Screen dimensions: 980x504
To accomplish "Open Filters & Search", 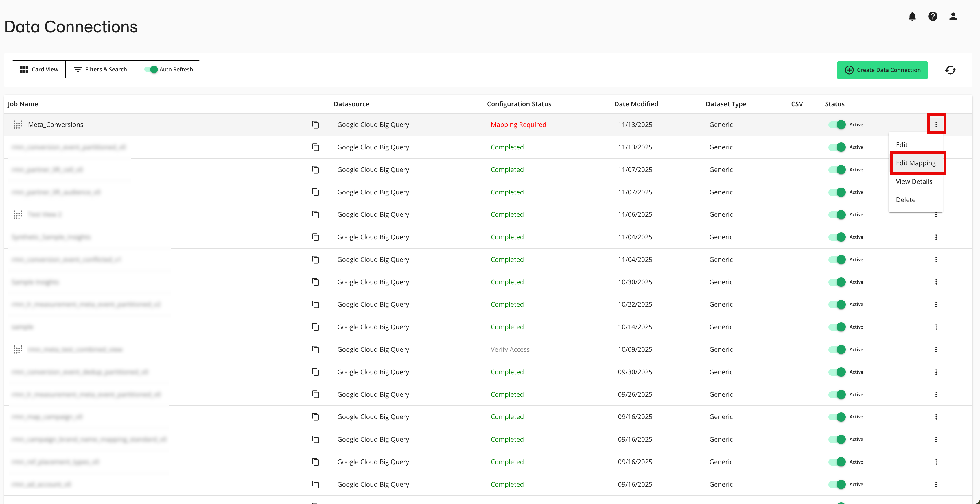I will (x=100, y=69).
